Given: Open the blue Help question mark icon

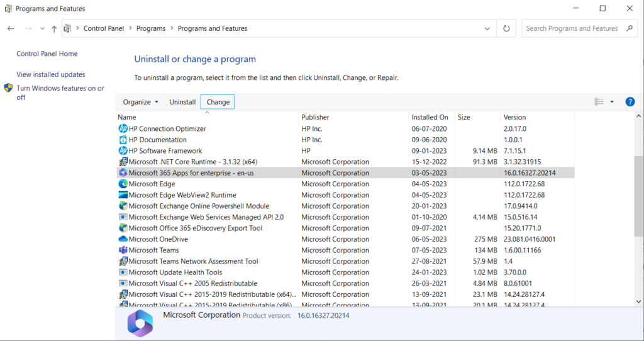Looking at the screenshot, I should point(630,102).
